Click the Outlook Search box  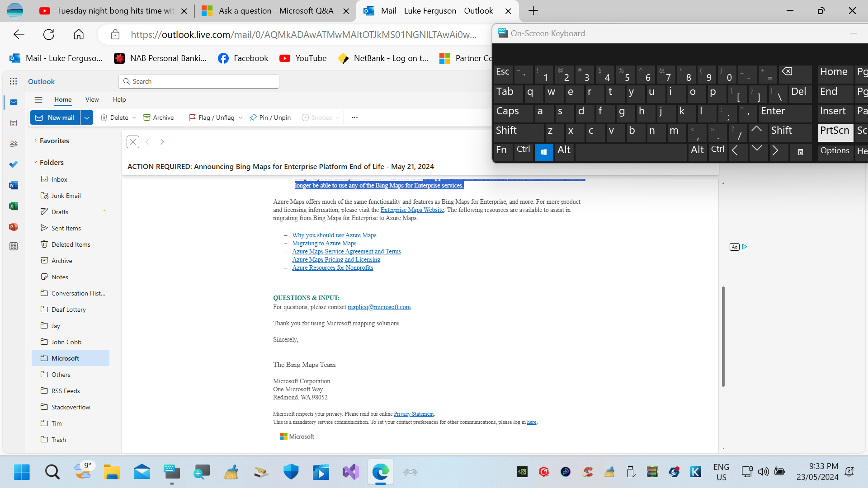coord(199,81)
